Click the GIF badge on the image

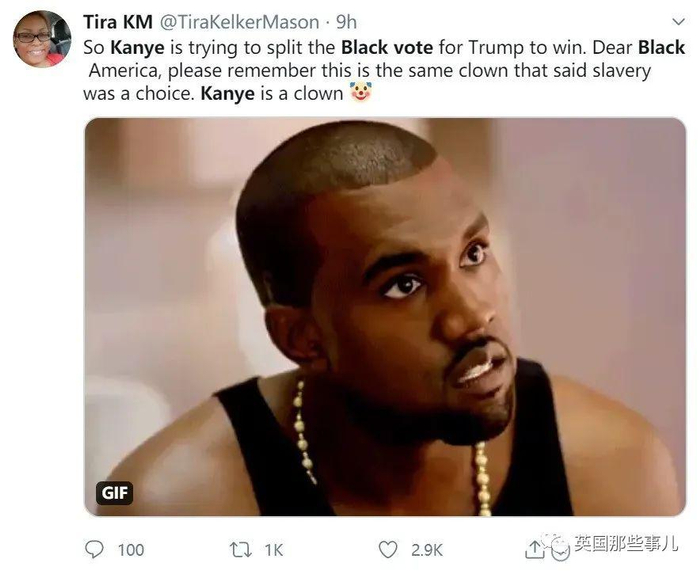[x=114, y=493]
